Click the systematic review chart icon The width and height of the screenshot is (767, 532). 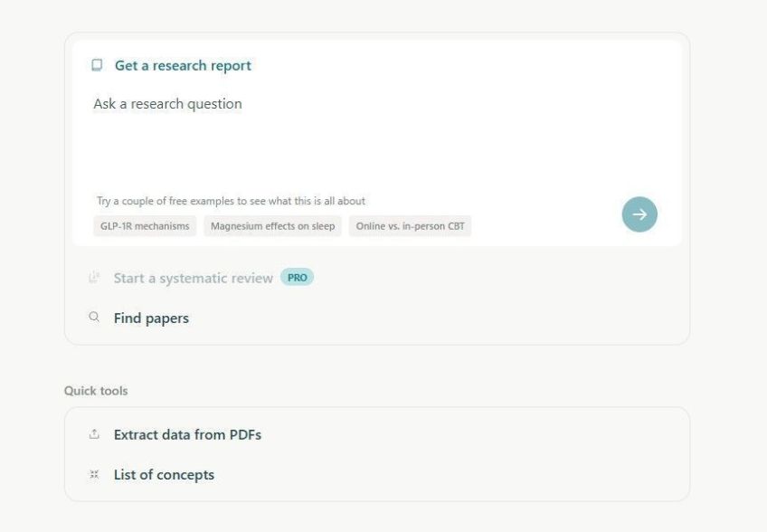coord(94,278)
